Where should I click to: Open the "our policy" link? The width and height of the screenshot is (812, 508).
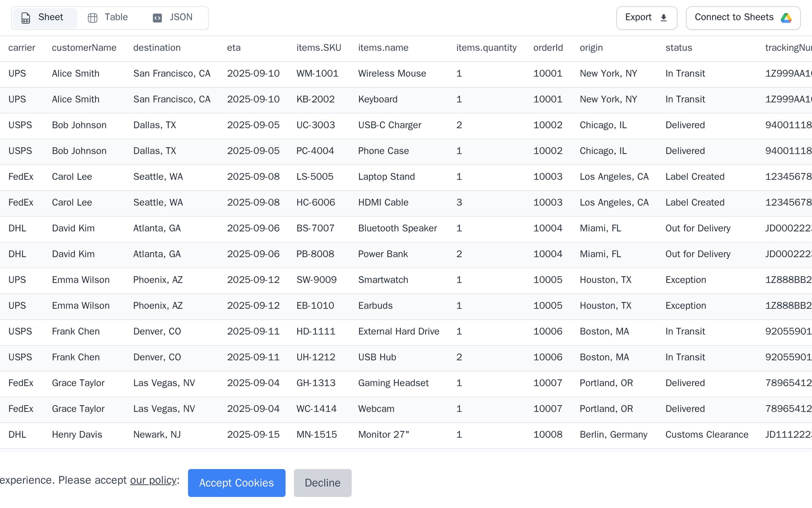click(x=153, y=480)
